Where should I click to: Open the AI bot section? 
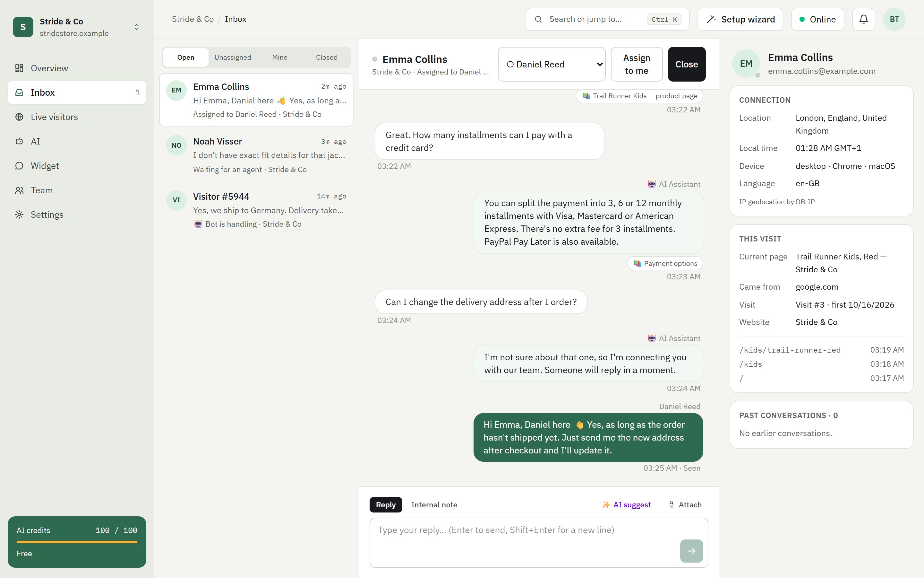pyautogui.click(x=77, y=141)
